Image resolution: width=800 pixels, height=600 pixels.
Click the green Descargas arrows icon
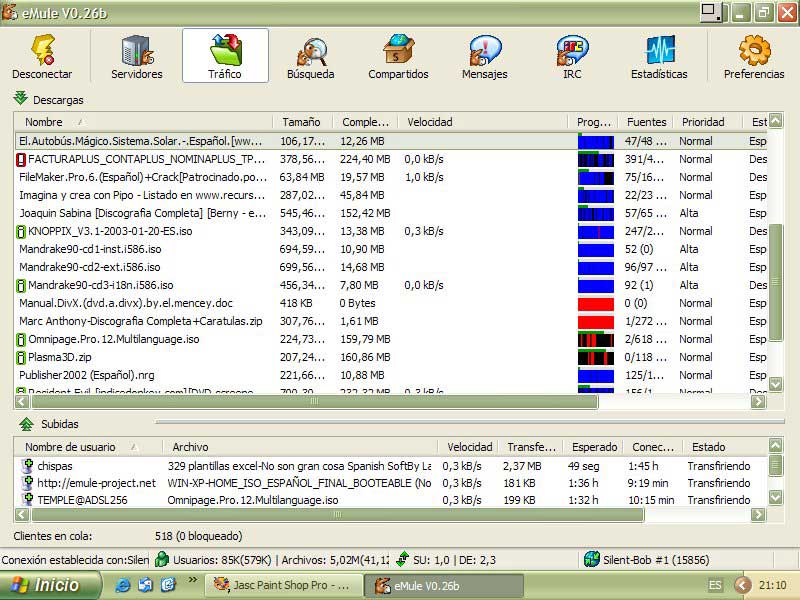pyautogui.click(x=20, y=98)
